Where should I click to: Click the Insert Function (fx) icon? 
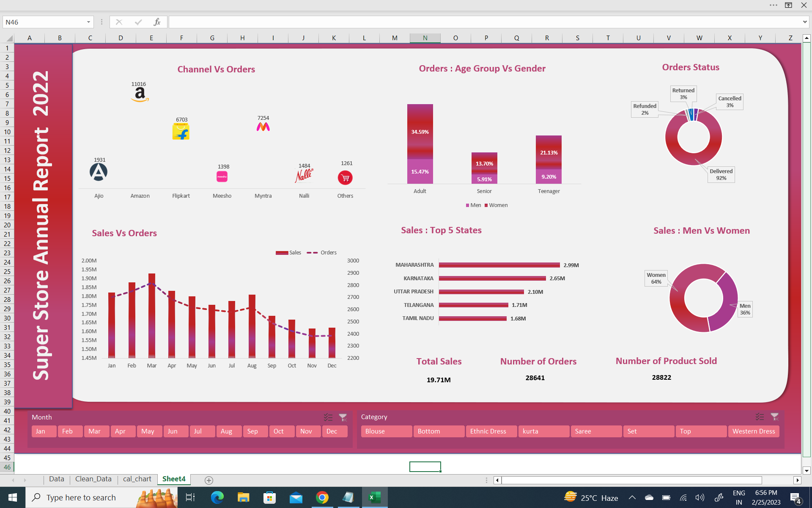[x=157, y=22]
